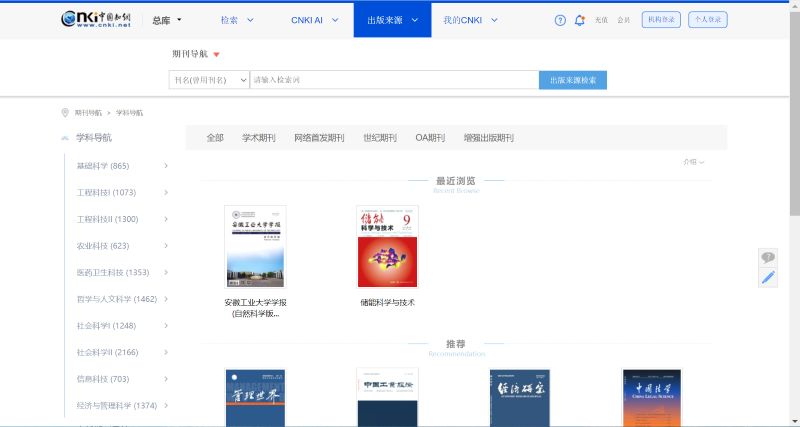
Task: Click the blue pencil edit icon
Action: (768, 278)
